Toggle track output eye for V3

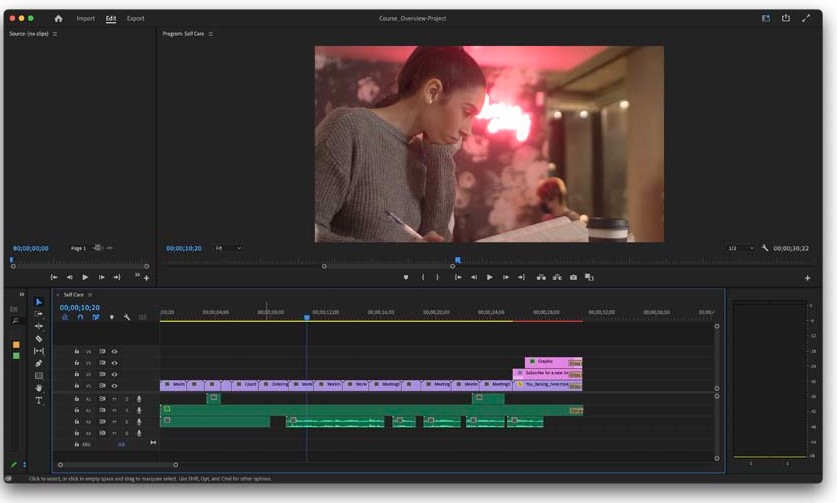click(114, 363)
